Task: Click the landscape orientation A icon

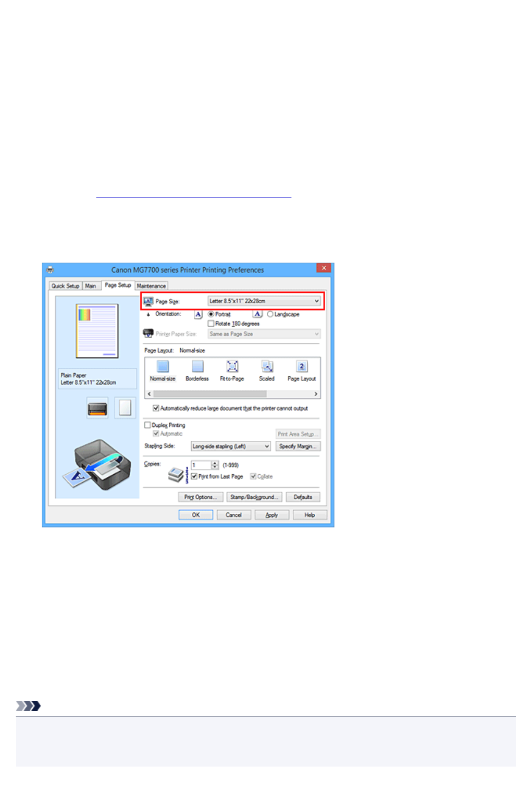Action: coord(257,314)
